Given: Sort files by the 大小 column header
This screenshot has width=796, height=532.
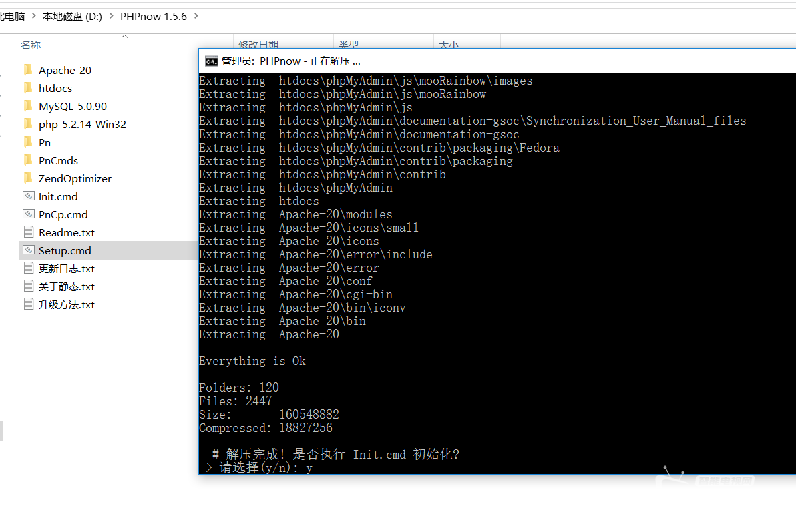Looking at the screenshot, I should (449, 44).
